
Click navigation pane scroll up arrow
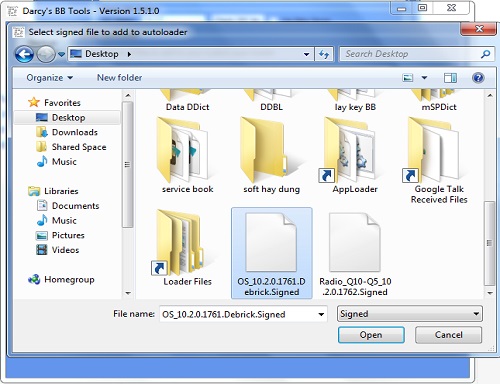coord(128,96)
